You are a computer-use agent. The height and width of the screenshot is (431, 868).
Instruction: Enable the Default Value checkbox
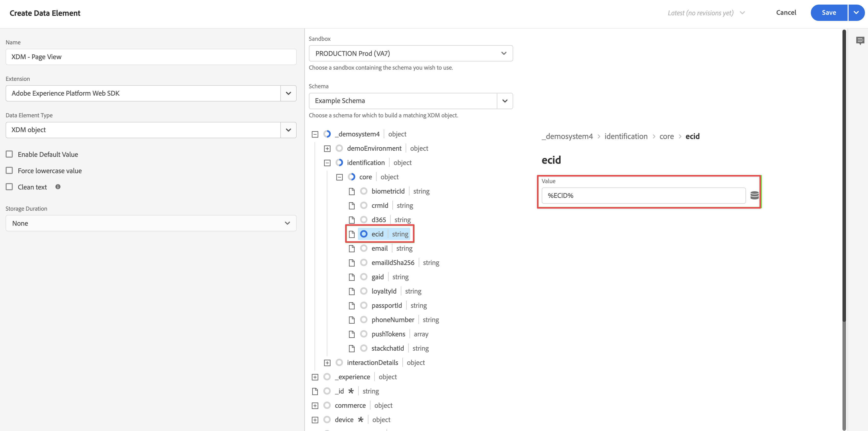tap(9, 154)
